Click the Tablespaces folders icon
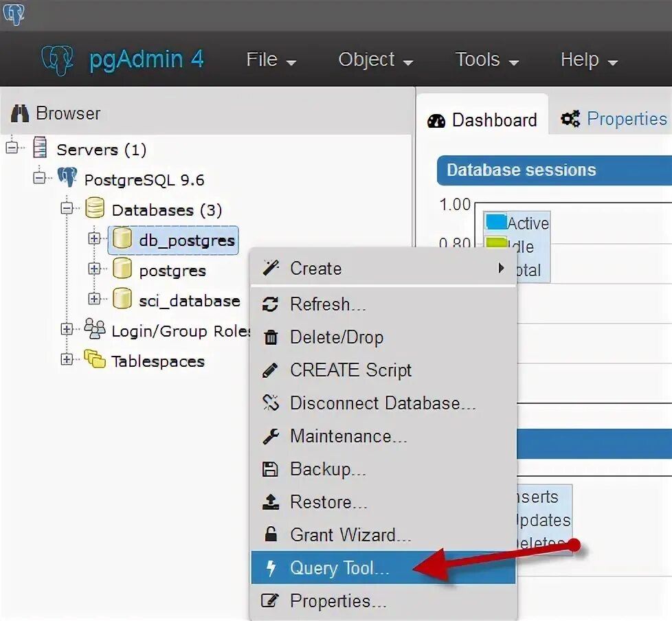 95,359
